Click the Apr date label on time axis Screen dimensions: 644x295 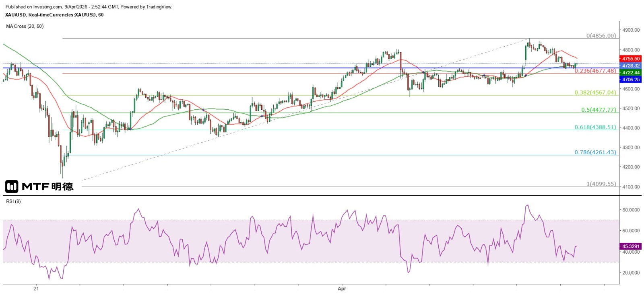click(342, 289)
